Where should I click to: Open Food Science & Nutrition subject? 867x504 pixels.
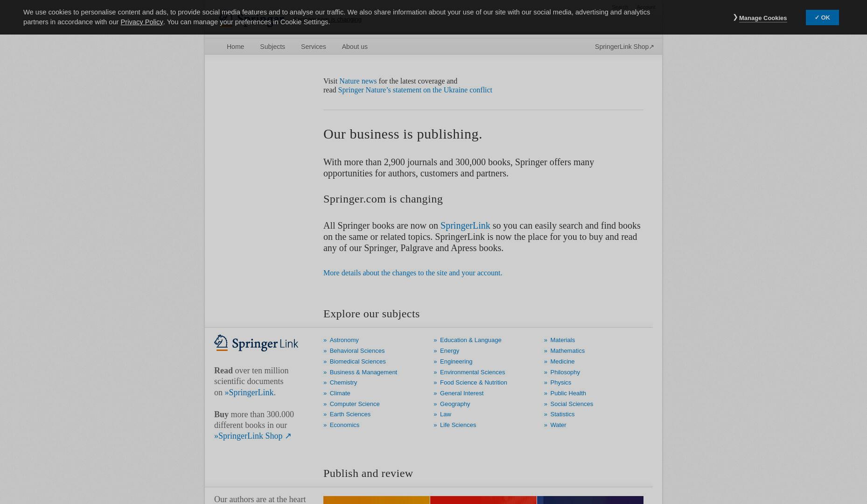(473, 383)
